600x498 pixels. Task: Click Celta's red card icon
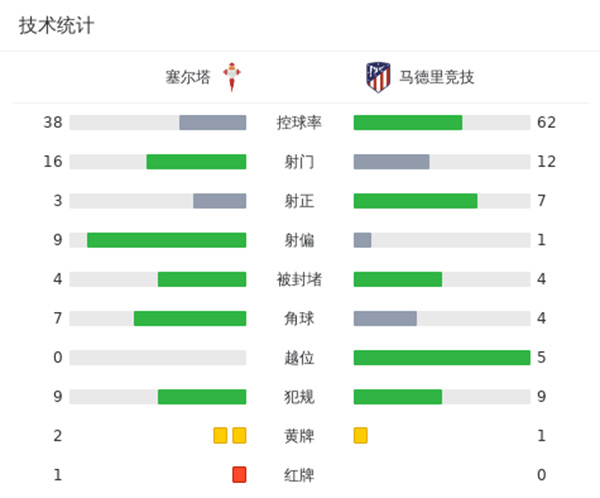[x=239, y=474]
